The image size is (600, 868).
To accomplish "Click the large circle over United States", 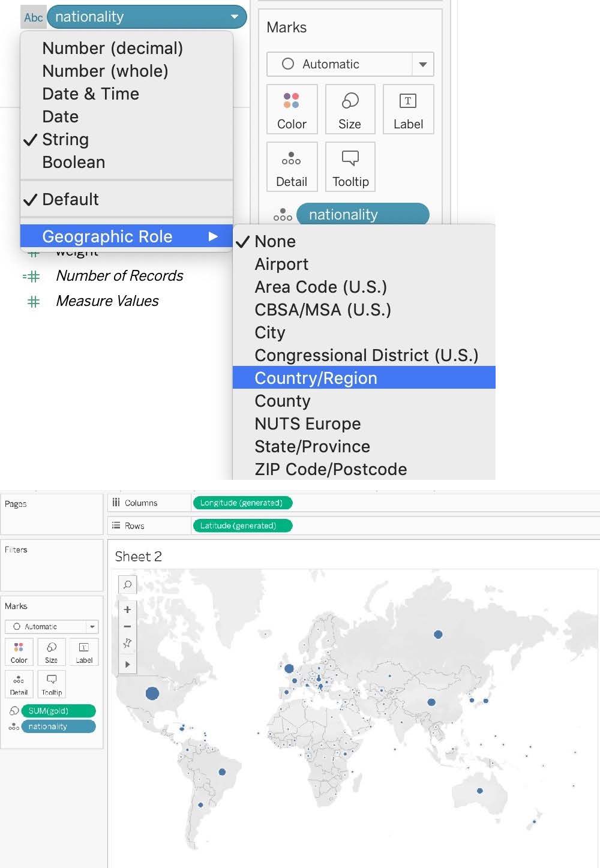I will tap(152, 693).
